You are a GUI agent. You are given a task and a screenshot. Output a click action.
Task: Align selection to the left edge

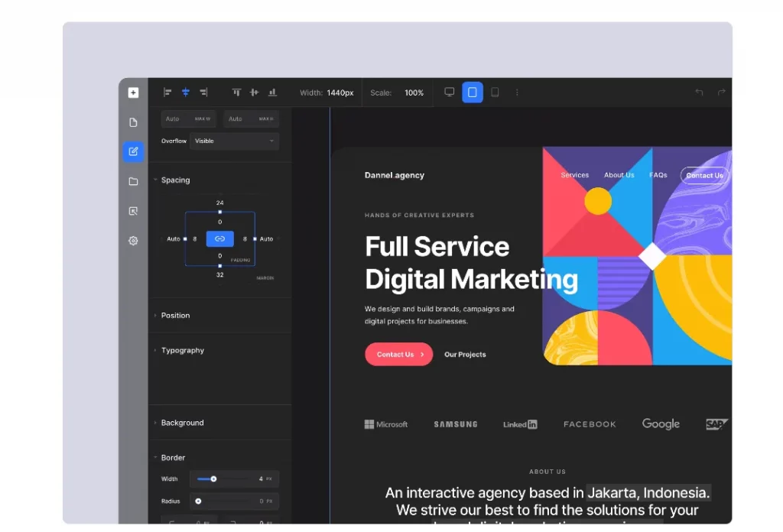167,92
